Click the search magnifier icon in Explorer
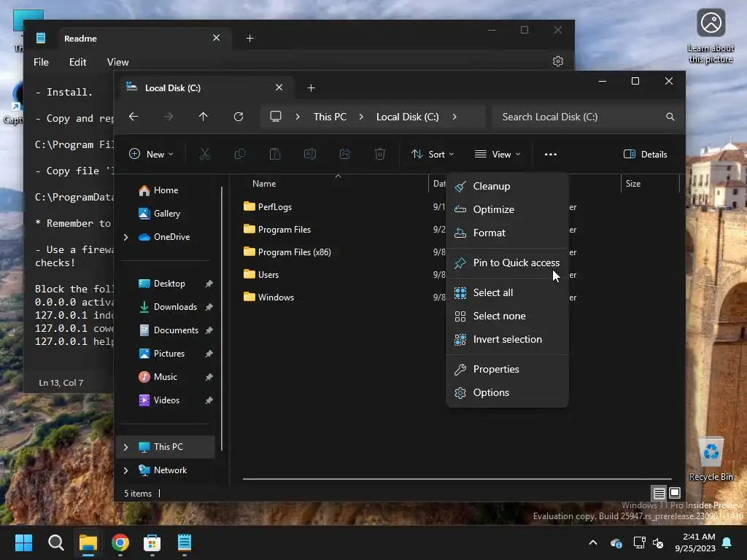The width and height of the screenshot is (747, 560). pyautogui.click(x=670, y=117)
